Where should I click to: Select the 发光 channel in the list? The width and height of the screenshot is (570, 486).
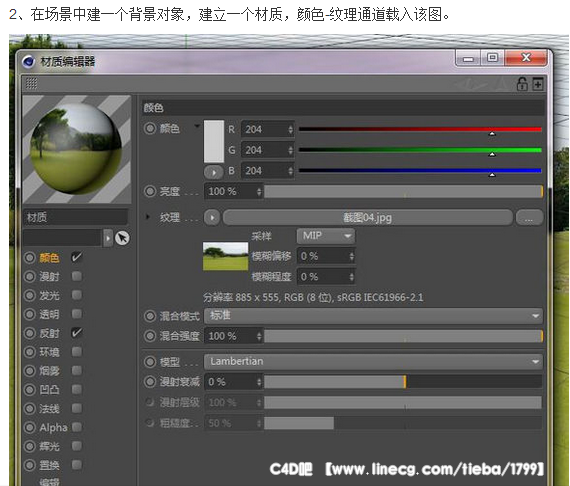click(x=49, y=296)
